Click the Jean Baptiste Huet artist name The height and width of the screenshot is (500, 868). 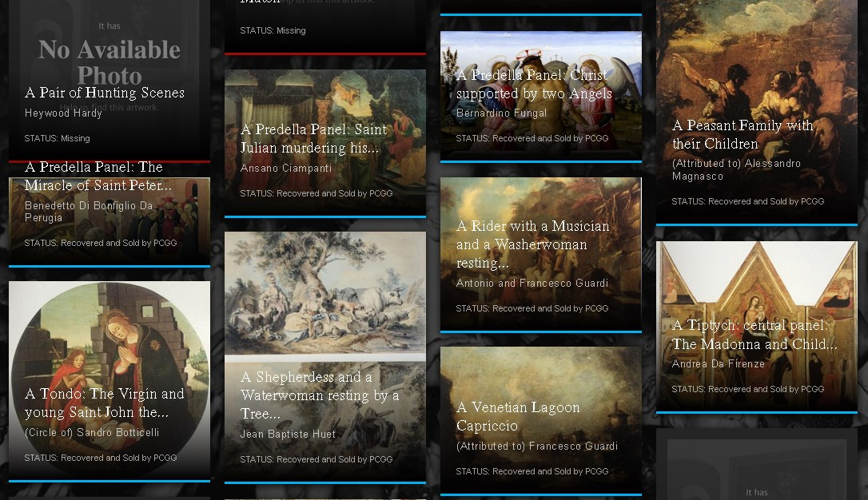[288, 435]
